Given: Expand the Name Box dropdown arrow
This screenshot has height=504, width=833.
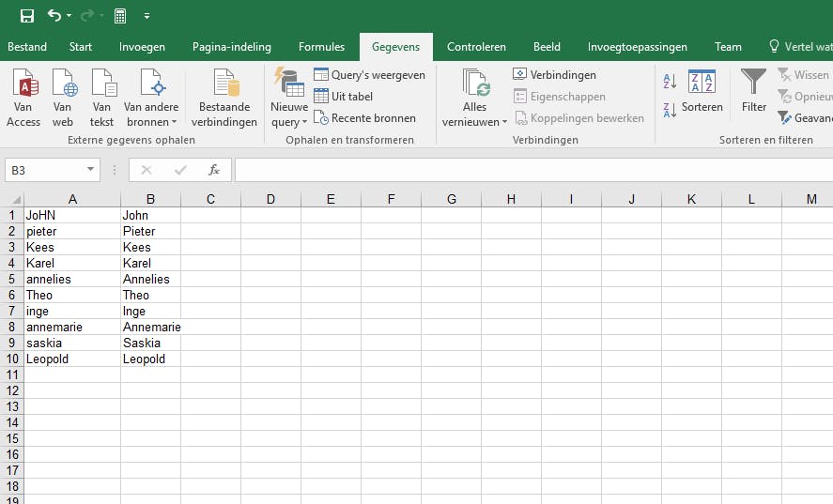Looking at the screenshot, I should (x=91, y=170).
